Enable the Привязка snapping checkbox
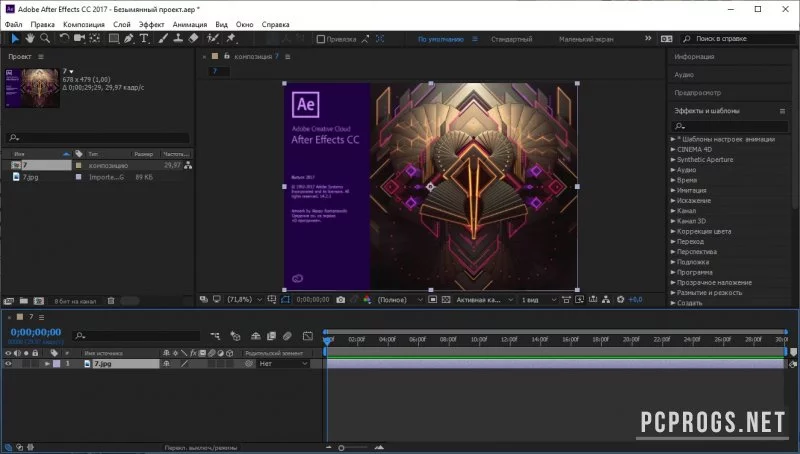 [320, 39]
